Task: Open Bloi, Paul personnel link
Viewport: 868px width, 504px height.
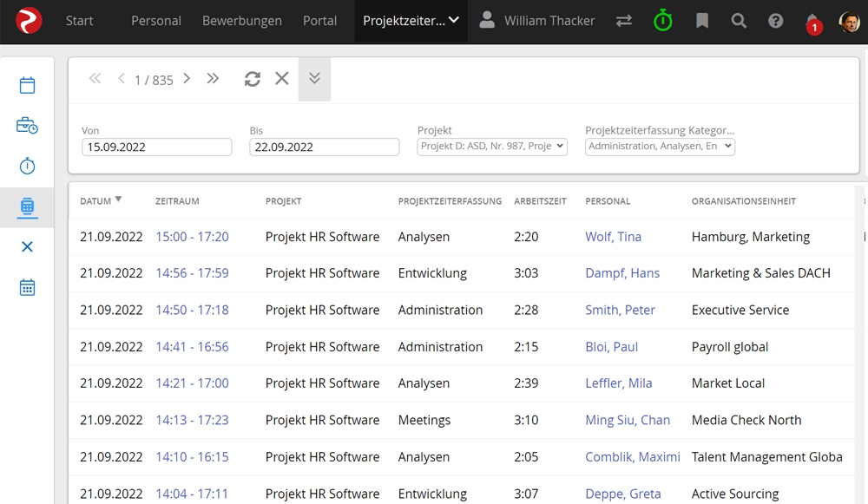Action: coord(612,347)
